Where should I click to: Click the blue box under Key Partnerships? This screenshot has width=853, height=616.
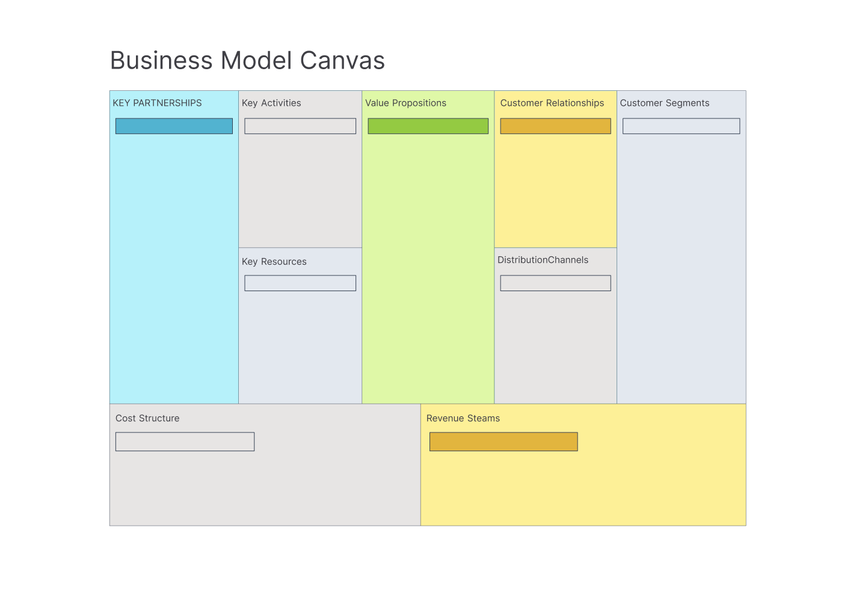pos(174,126)
